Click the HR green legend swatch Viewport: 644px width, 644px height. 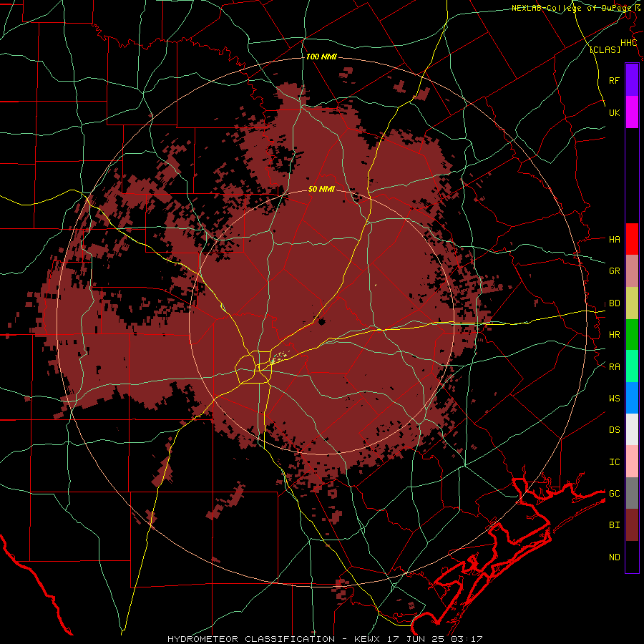pos(632,334)
